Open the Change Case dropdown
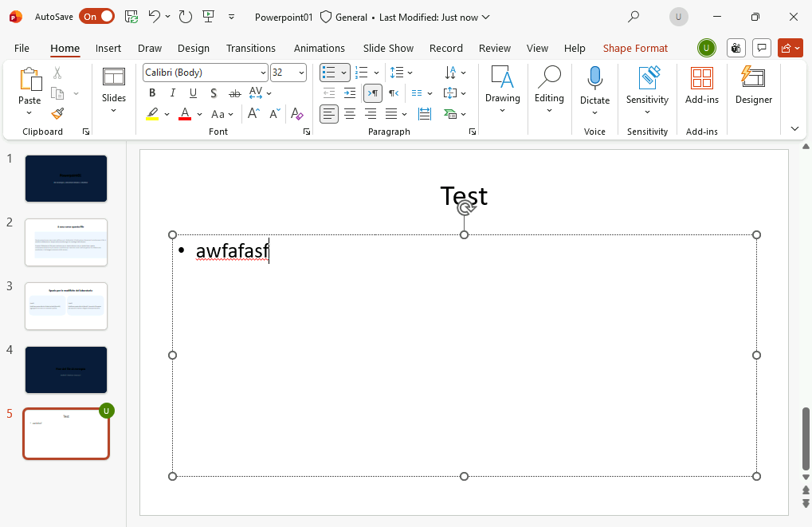The height and width of the screenshot is (527, 812). 222,114
